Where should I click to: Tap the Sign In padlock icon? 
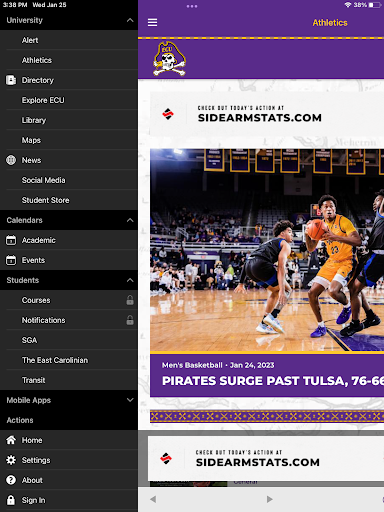pyautogui.click(x=11, y=500)
